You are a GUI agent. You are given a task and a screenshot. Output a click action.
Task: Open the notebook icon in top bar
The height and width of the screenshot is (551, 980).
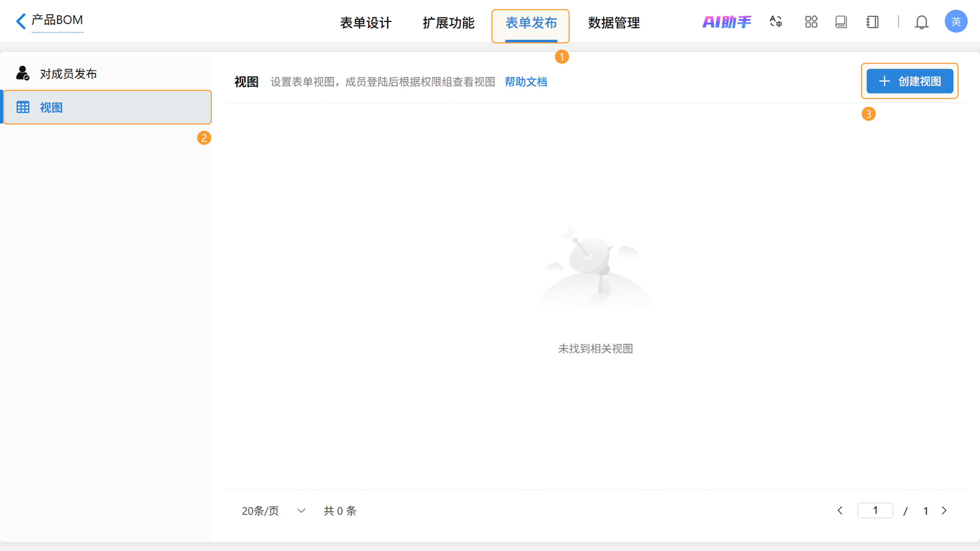point(872,22)
